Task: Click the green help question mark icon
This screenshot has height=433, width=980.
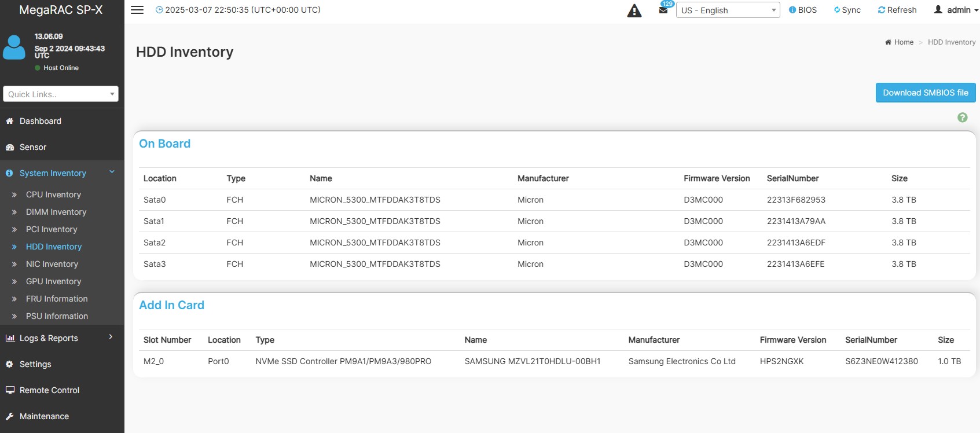Action: click(x=963, y=118)
